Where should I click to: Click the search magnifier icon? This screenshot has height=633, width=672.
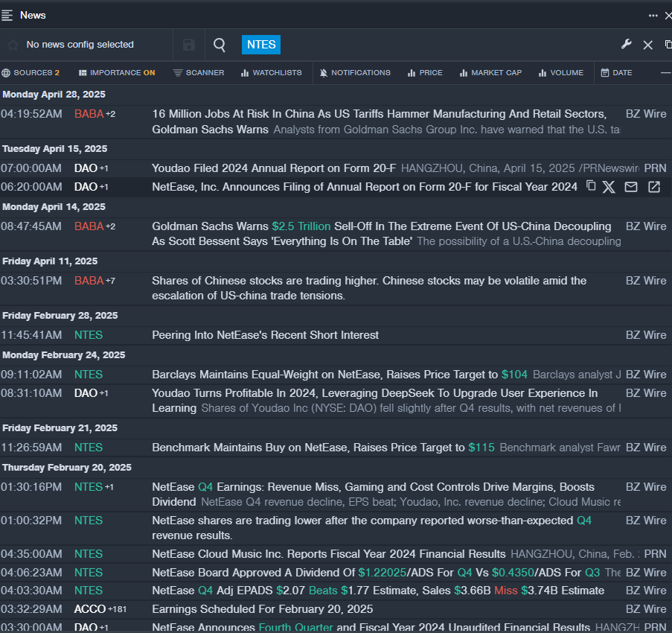pyautogui.click(x=220, y=45)
